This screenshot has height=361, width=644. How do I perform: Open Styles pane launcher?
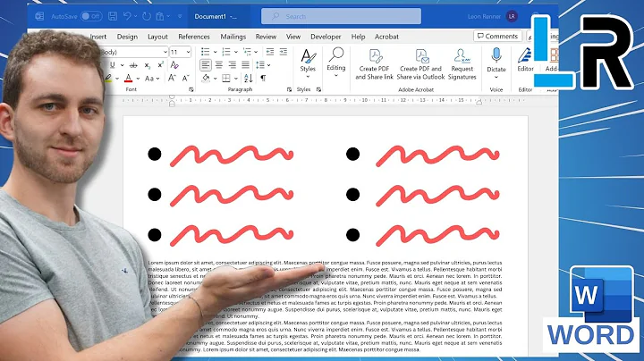(x=318, y=89)
